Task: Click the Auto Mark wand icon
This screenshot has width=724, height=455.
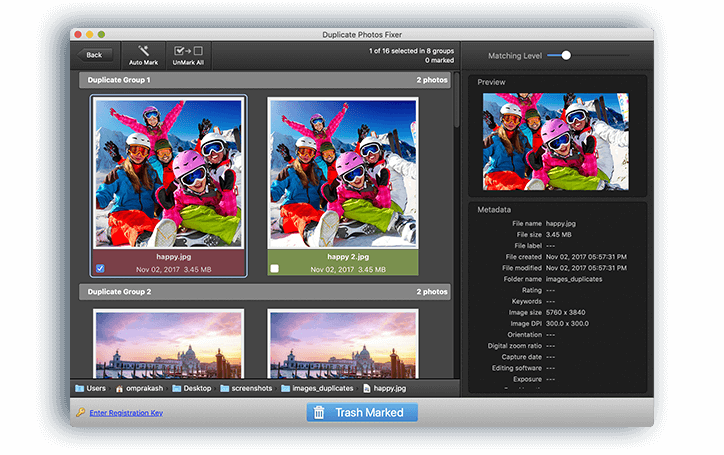Action: coord(143,51)
